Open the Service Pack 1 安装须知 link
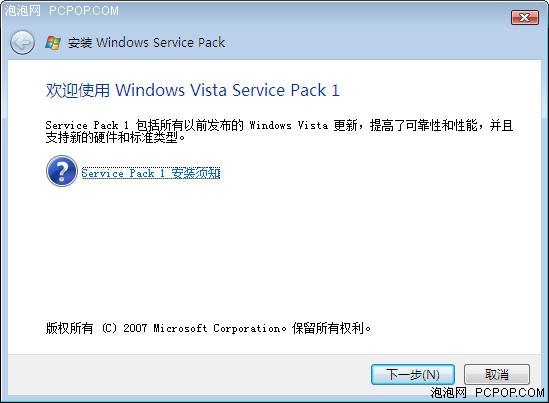This screenshot has height=403, width=549. tap(151, 173)
